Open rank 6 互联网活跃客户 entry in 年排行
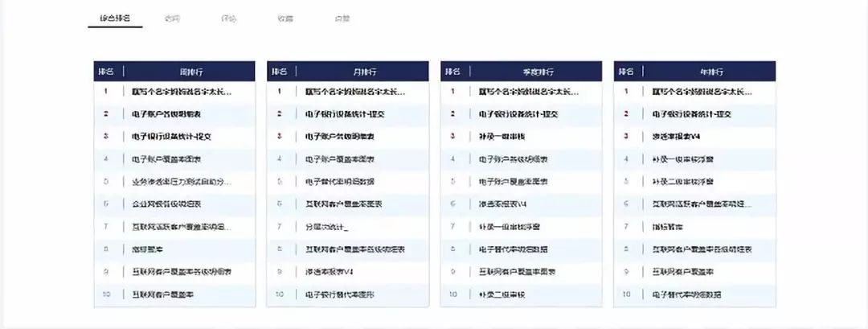The height and width of the screenshot is (329, 868). click(702, 204)
